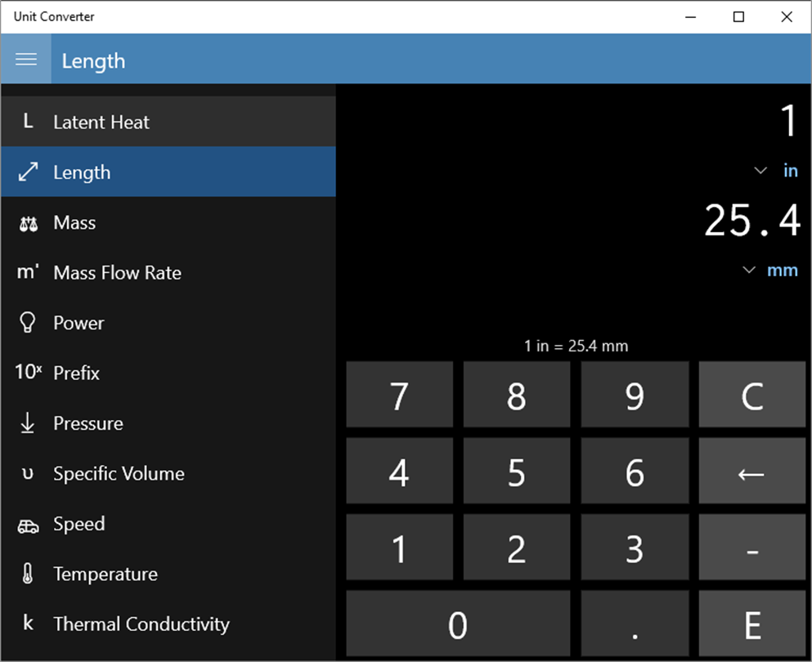Delete last digit with backspace arrow
812x662 pixels.
[x=752, y=471]
